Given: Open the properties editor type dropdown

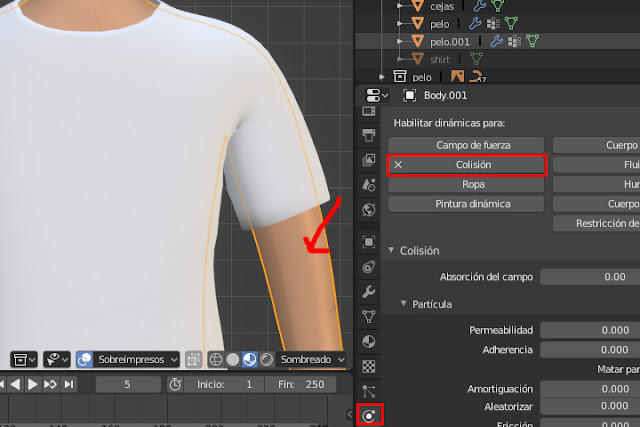Looking at the screenshot, I should coord(377,96).
